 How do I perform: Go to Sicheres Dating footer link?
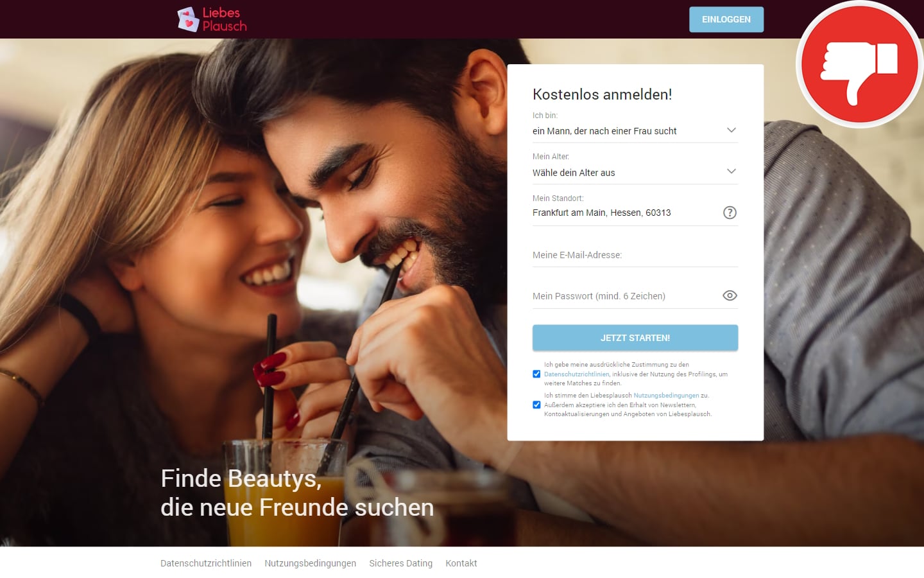point(400,563)
